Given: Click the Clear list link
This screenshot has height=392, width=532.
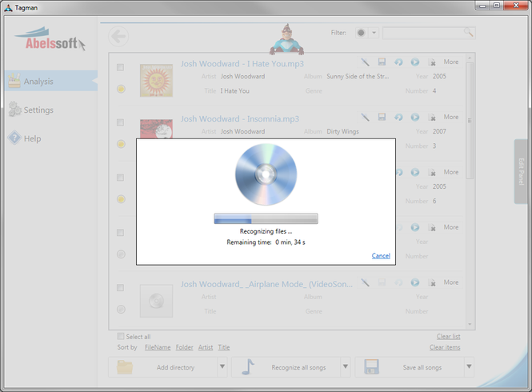Looking at the screenshot, I should (449, 336).
